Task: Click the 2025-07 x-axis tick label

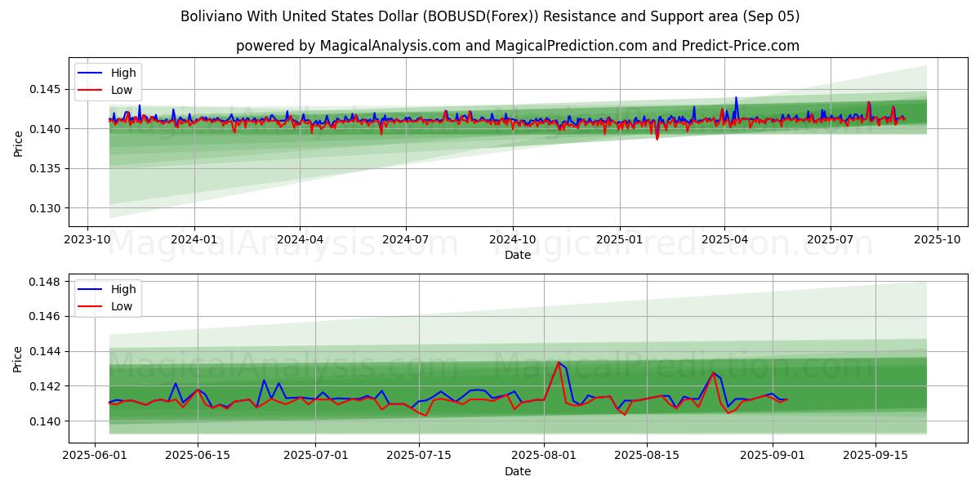Action: 831,239
